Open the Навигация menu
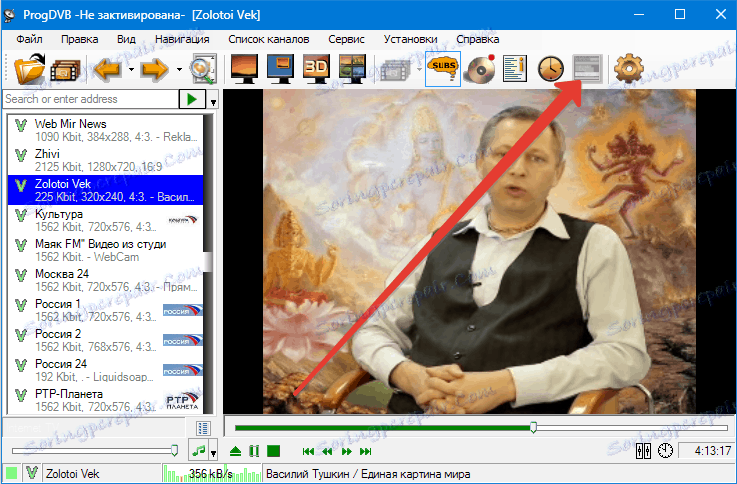The width and height of the screenshot is (737, 484). [x=182, y=39]
